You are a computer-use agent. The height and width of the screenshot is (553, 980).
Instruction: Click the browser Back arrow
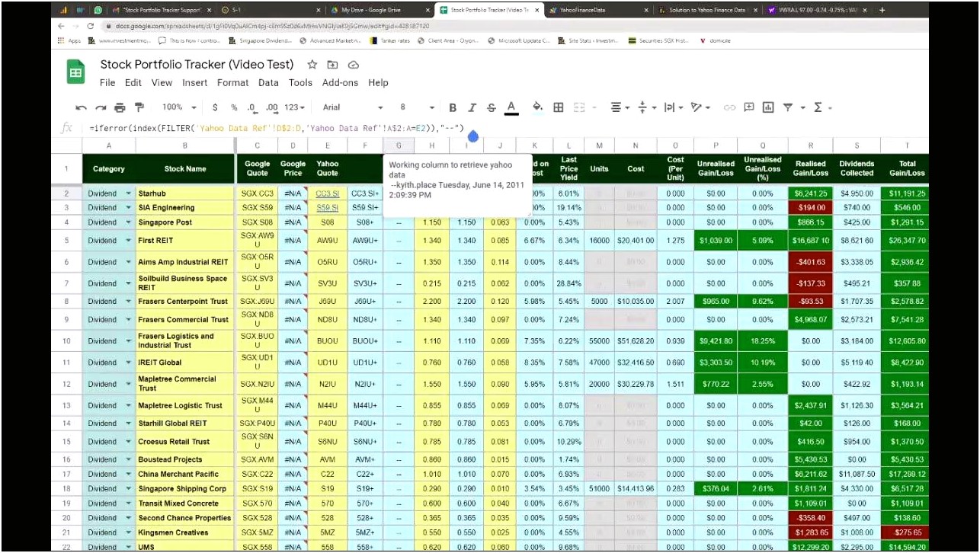click(62, 26)
